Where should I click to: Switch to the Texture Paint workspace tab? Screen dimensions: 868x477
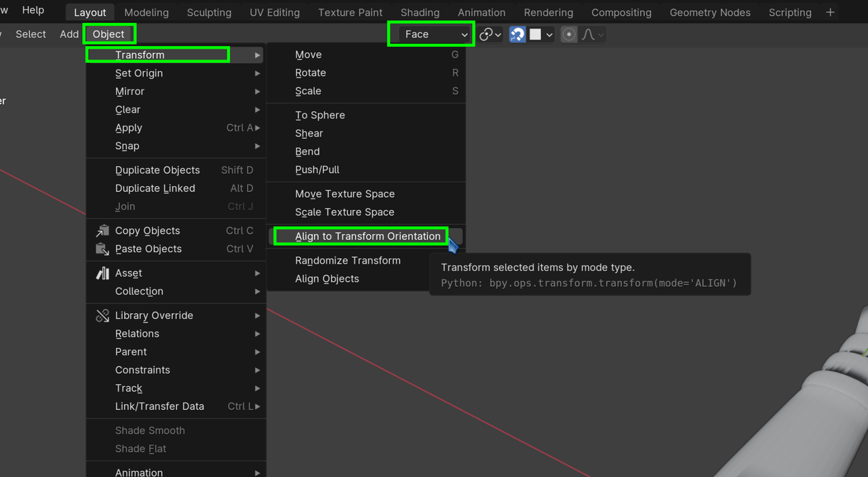point(350,12)
